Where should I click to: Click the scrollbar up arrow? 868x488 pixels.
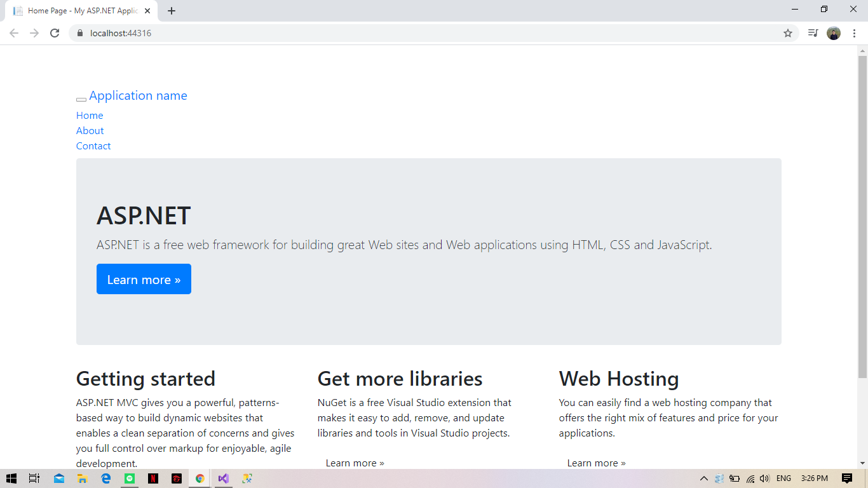click(862, 50)
